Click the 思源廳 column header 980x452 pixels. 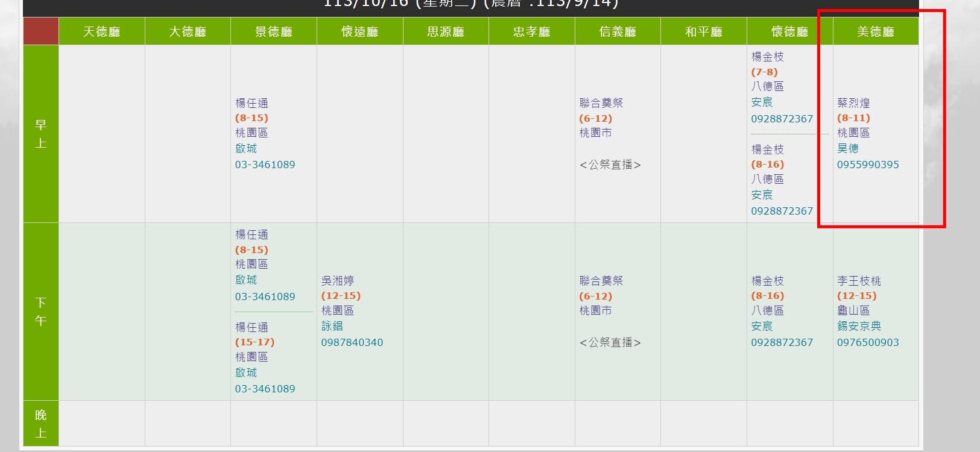[446, 32]
